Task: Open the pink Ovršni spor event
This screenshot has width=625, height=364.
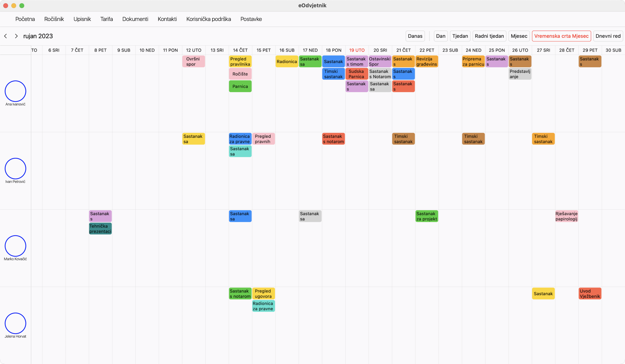Action: pos(193,61)
